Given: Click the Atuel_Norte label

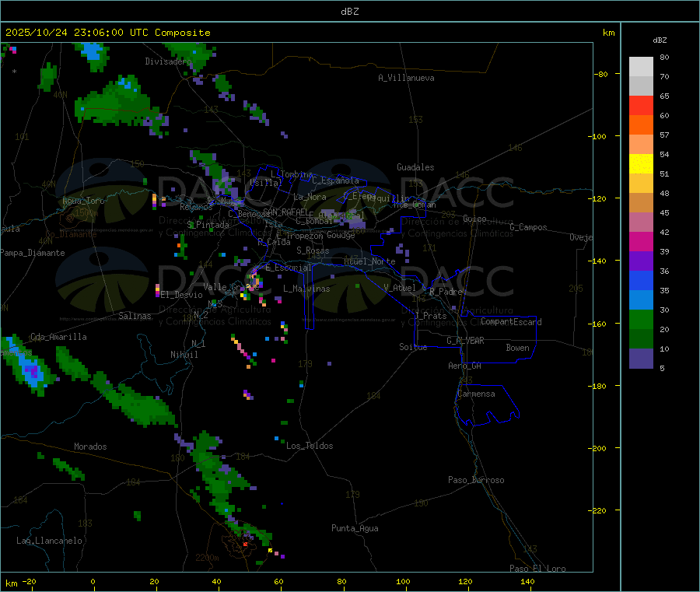Looking at the screenshot, I should 369,261.
